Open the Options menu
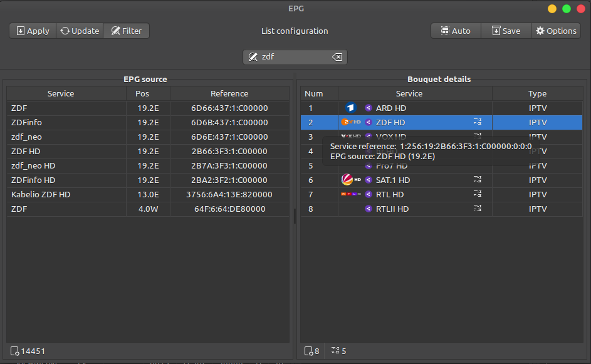Screen dimensions: 591x364 (x=556, y=31)
